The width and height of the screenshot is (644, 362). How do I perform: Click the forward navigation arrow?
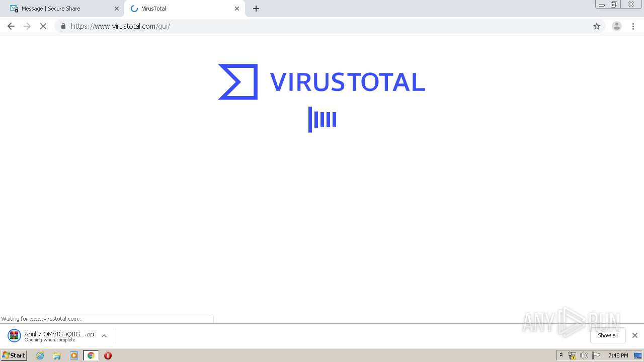pos(27,26)
